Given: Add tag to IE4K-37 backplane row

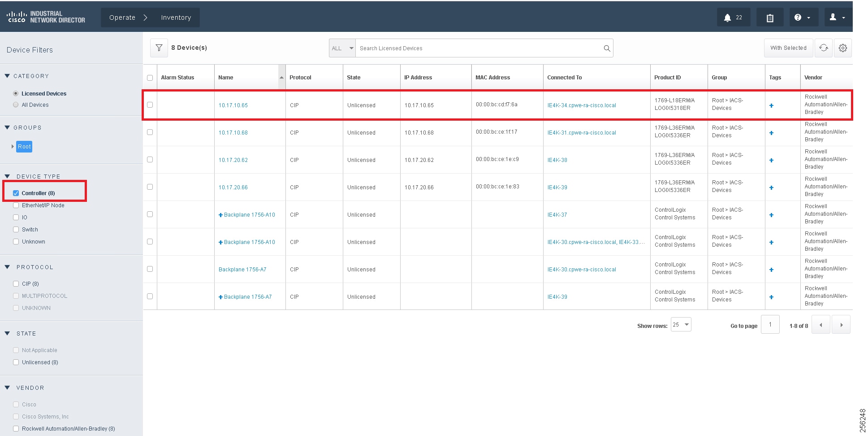Looking at the screenshot, I should 771,215.
